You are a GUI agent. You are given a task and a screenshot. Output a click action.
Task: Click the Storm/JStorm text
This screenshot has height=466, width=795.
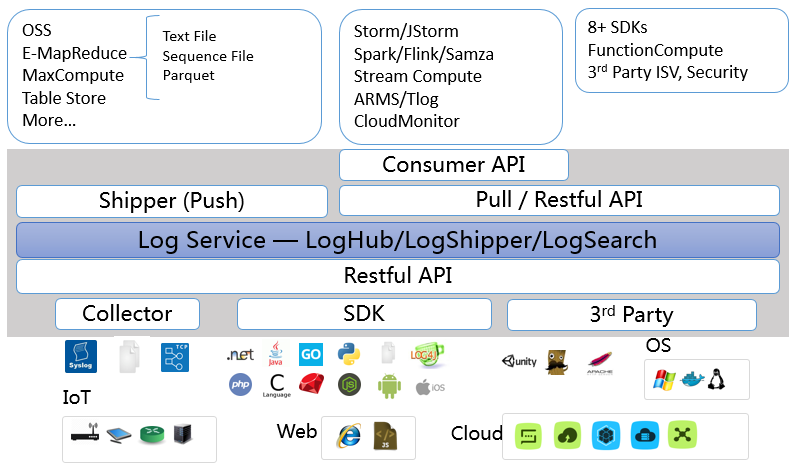click(406, 31)
